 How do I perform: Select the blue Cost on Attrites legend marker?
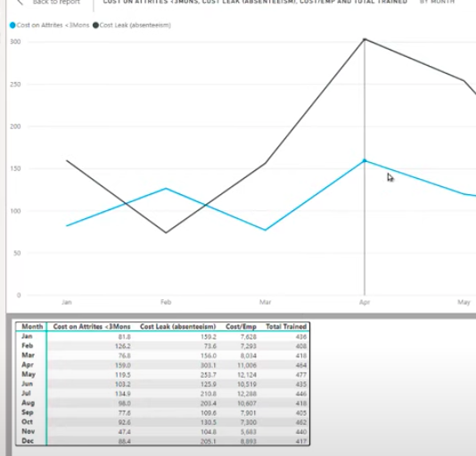(x=12, y=25)
